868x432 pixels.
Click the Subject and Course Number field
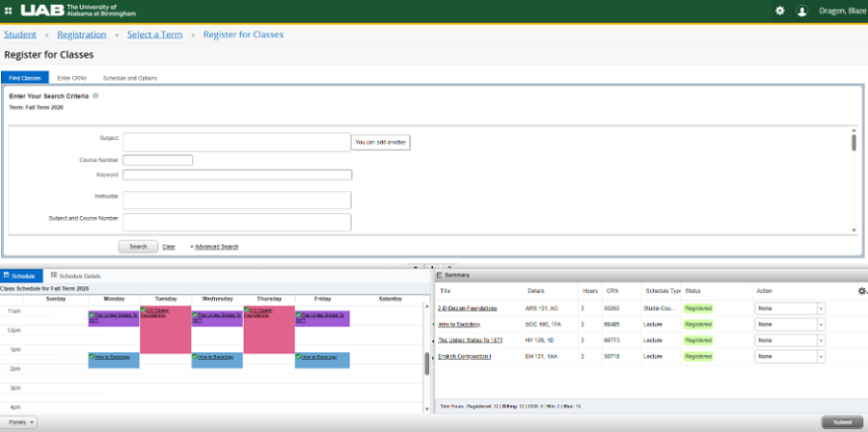(237, 222)
